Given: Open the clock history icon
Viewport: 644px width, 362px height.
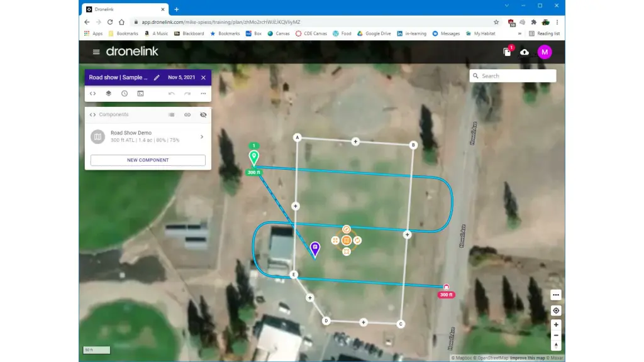Looking at the screenshot, I should click(x=125, y=94).
